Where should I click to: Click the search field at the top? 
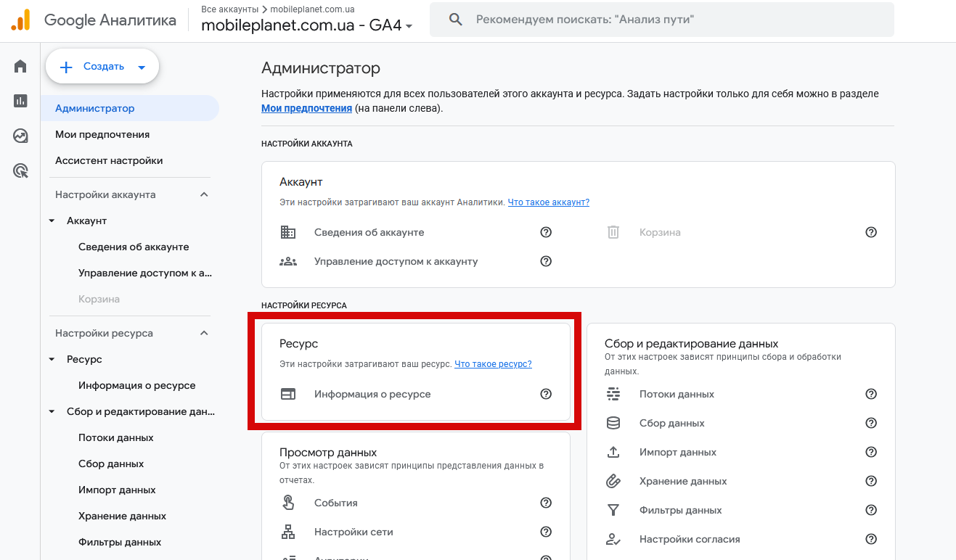[661, 20]
